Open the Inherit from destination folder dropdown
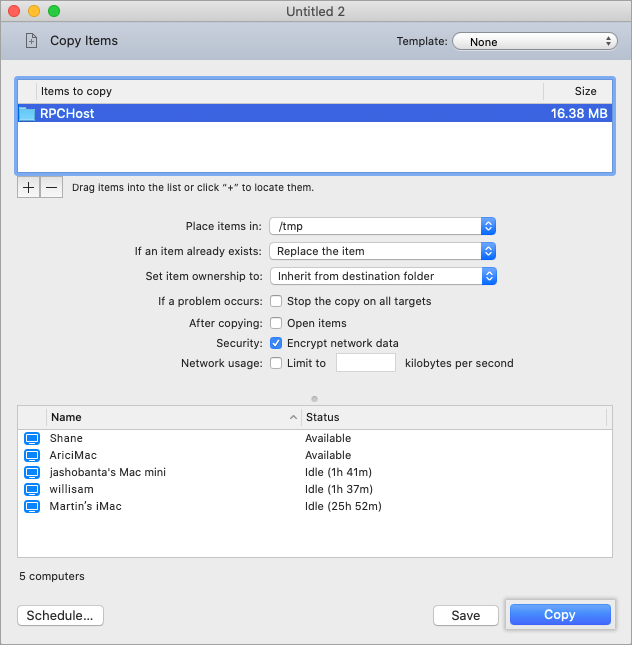 tap(382, 275)
